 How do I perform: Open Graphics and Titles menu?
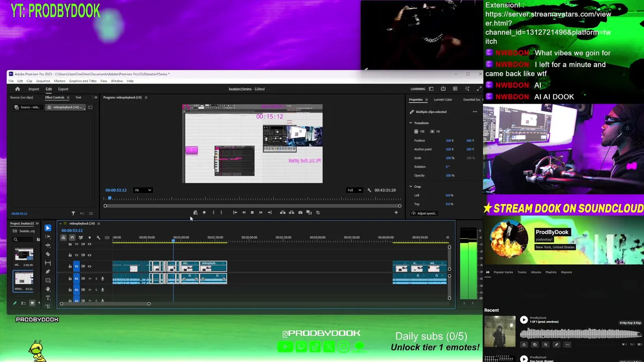[x=83, y=81]
